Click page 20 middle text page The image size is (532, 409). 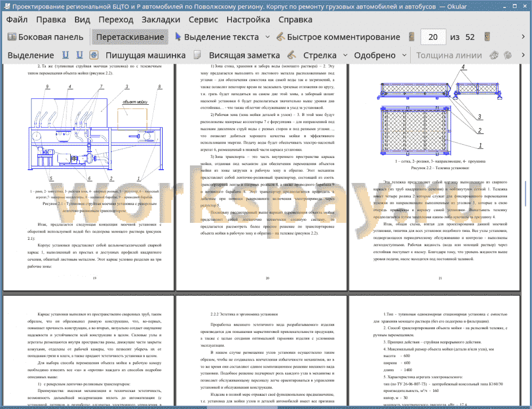tap(261, 177)
